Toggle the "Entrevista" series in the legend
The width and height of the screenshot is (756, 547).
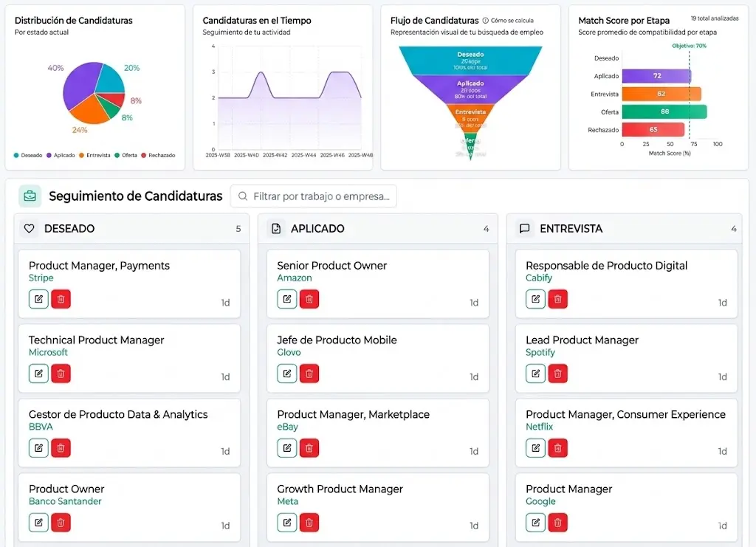[97, 156]
